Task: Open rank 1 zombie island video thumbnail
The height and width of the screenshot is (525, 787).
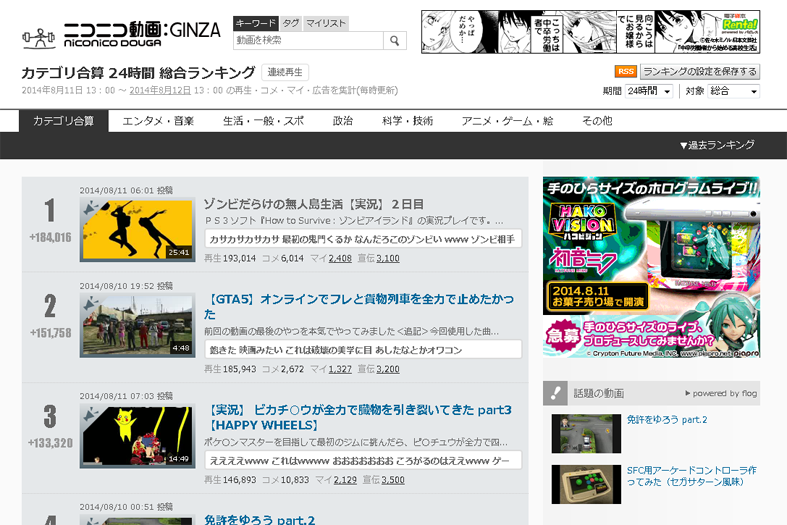Action: point(138,229)
